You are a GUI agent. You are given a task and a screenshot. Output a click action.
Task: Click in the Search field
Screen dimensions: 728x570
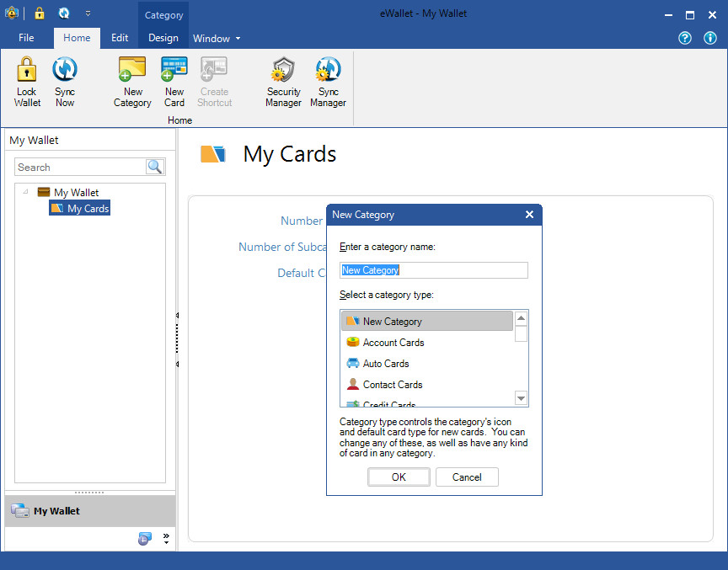(81, 167)
